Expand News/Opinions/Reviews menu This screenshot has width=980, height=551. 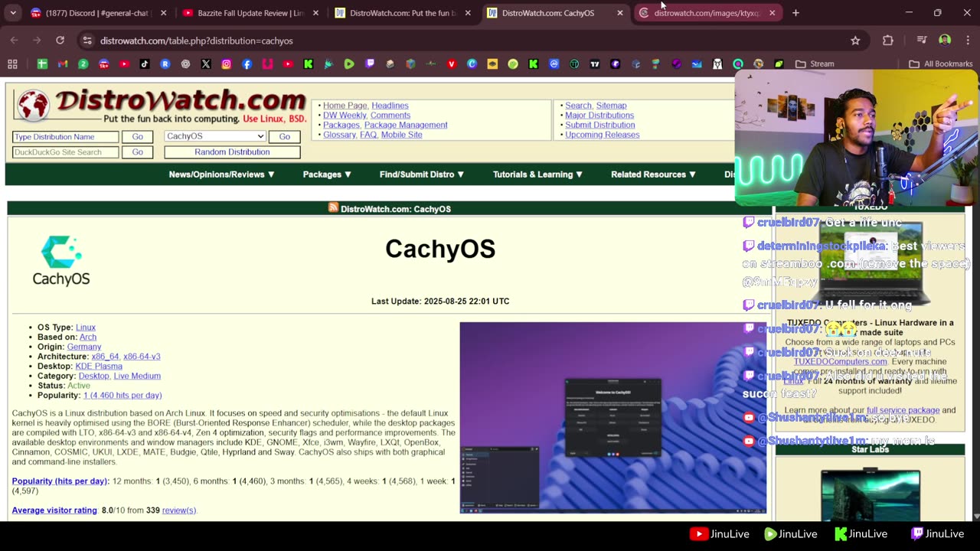tap(222, 174)
